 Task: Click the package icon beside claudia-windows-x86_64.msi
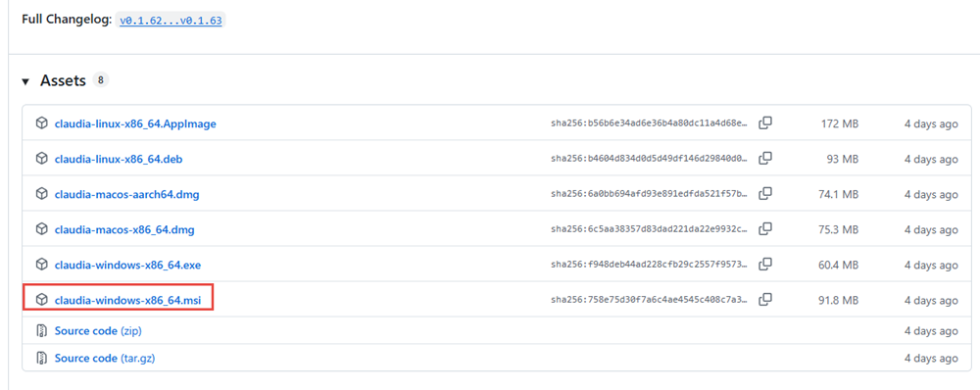tap(41, 301)
